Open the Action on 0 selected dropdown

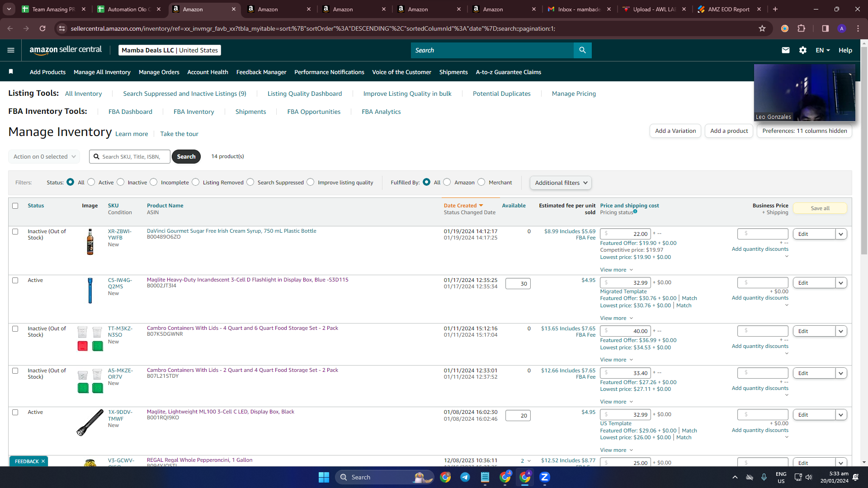pyautogui.click(x=44, y=157)
